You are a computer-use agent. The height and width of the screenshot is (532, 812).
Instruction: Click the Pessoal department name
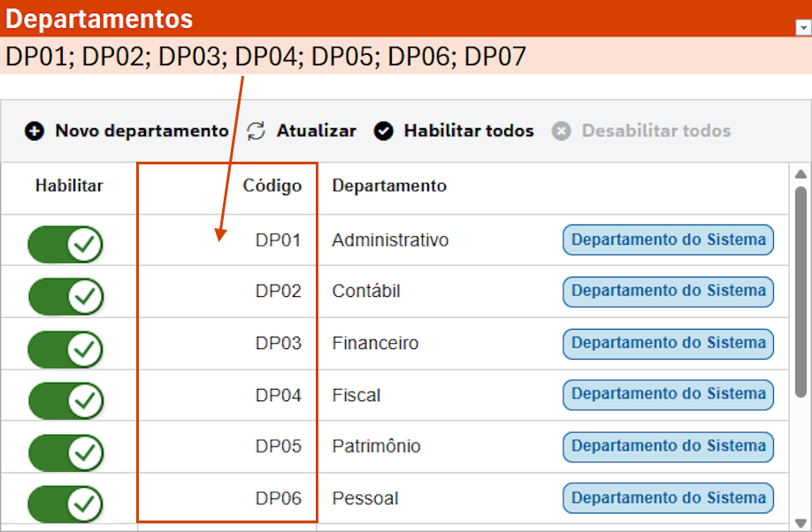(365, 498)
